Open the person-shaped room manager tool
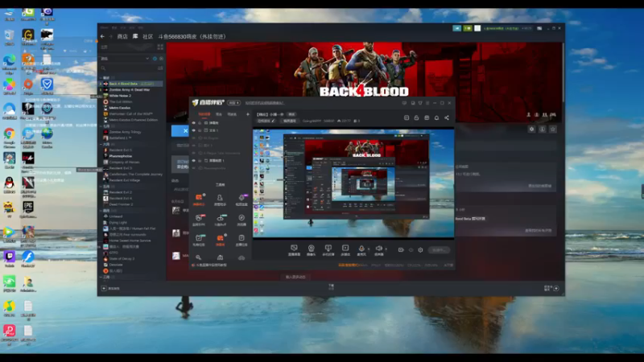This screenshot has height=362, width=644. tap(220, 200)
